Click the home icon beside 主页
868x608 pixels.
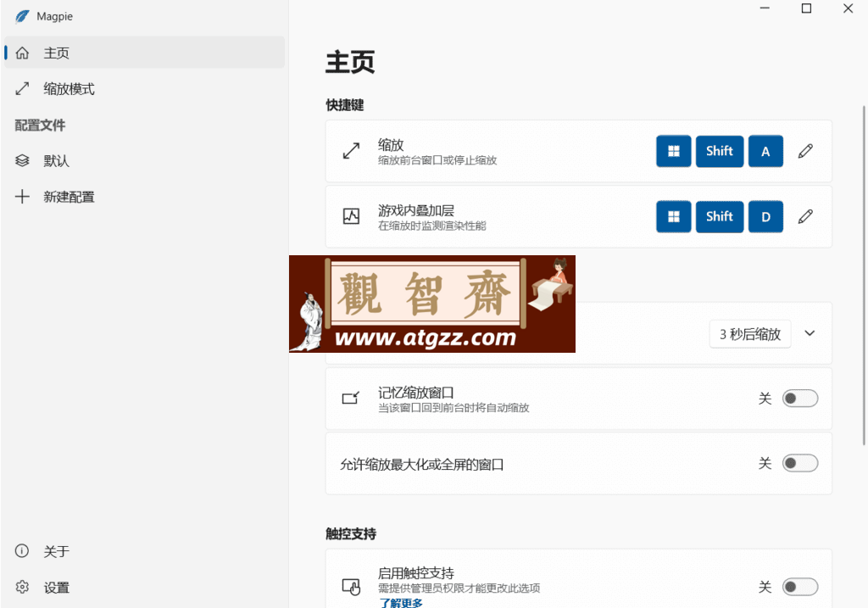point(22,53)
